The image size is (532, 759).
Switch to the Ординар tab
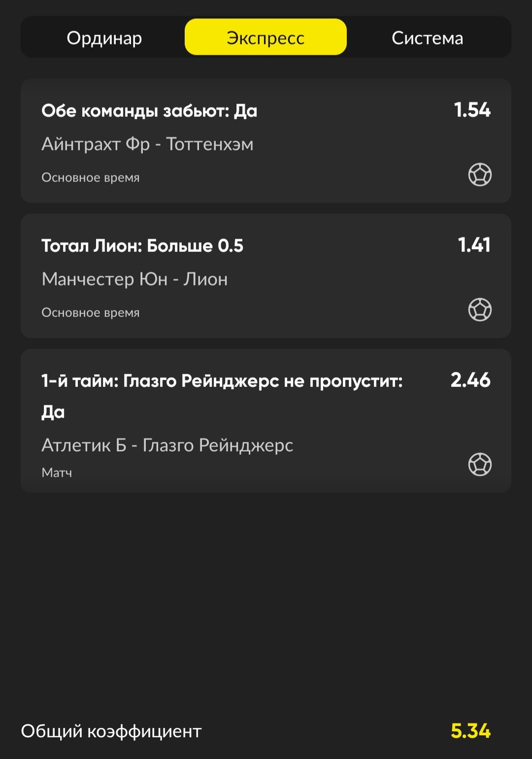tap(104, 38)
